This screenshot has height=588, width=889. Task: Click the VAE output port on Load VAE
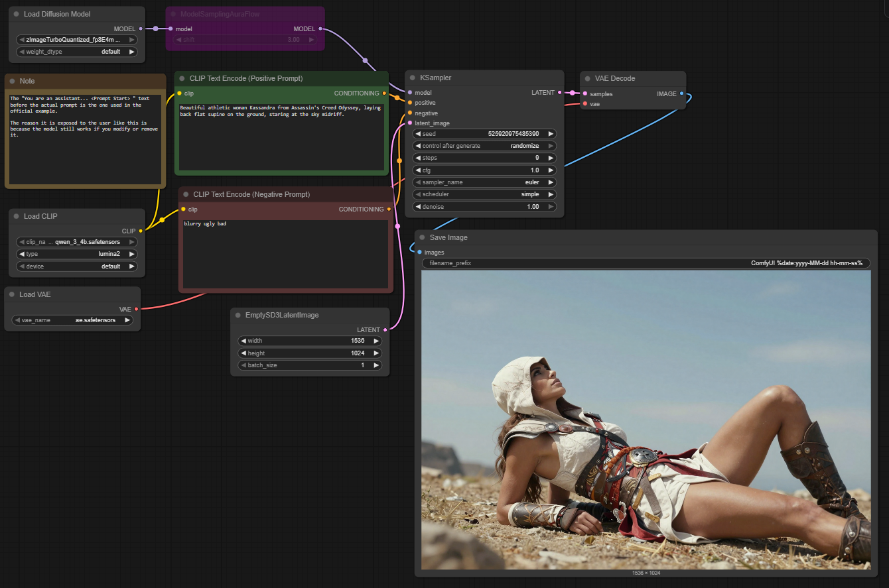coord(136,309)
